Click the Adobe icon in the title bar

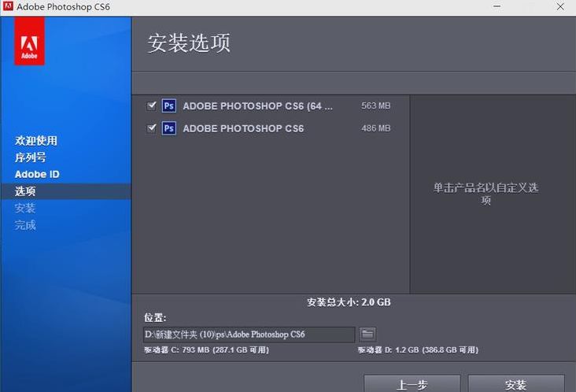(8, 6)
